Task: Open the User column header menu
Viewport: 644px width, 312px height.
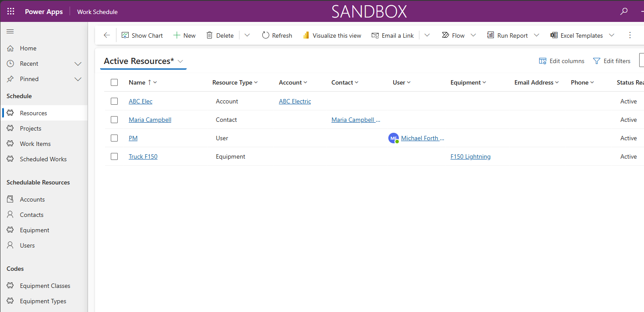Action: [401, 82]
